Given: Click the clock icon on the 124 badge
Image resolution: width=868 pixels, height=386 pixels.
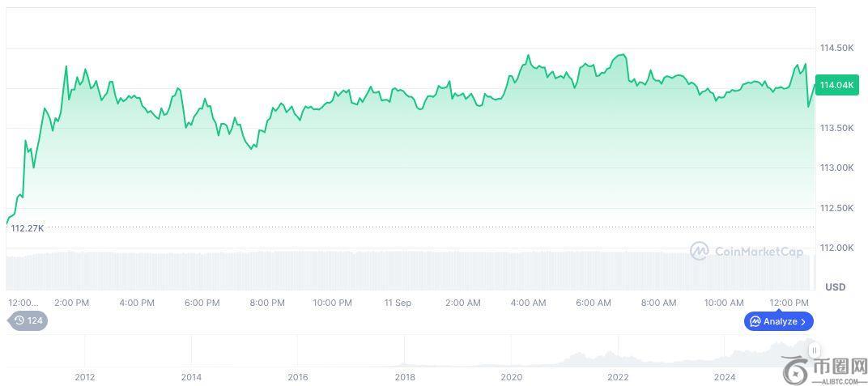Looking at the screenshot, I should [19, 320].
